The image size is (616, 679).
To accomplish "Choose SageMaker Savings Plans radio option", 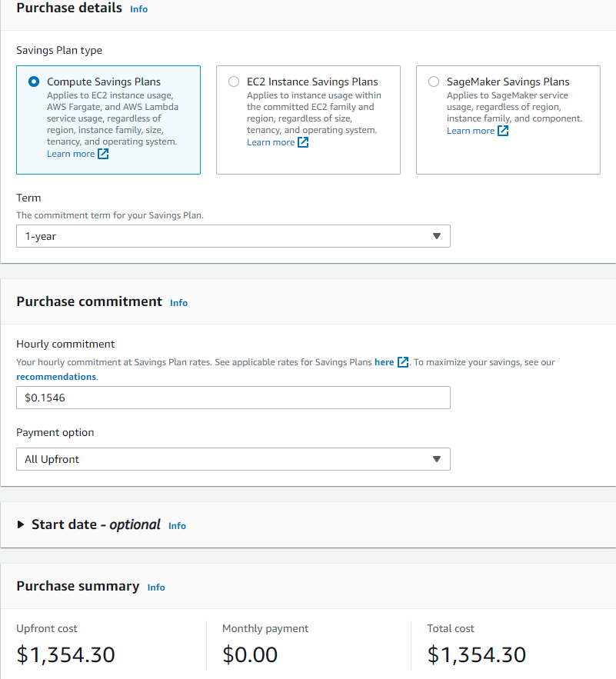I will [434, 82].
